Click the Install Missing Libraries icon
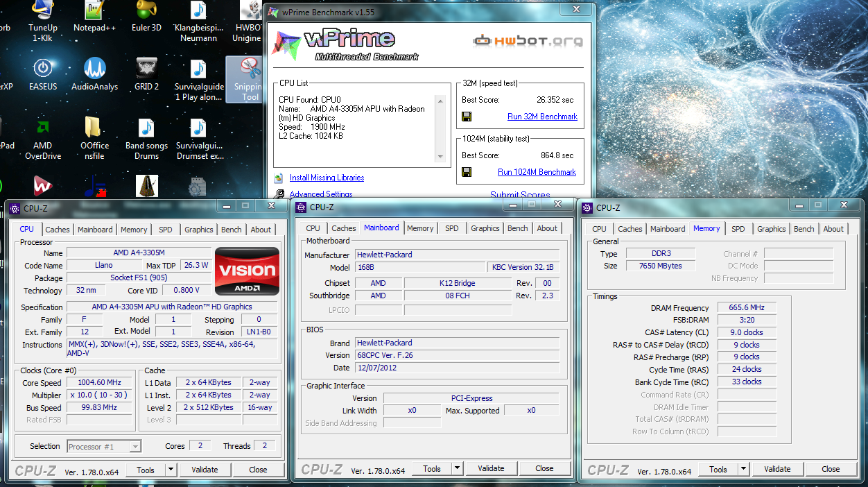The image size is (868, 487). coord(279,178)
